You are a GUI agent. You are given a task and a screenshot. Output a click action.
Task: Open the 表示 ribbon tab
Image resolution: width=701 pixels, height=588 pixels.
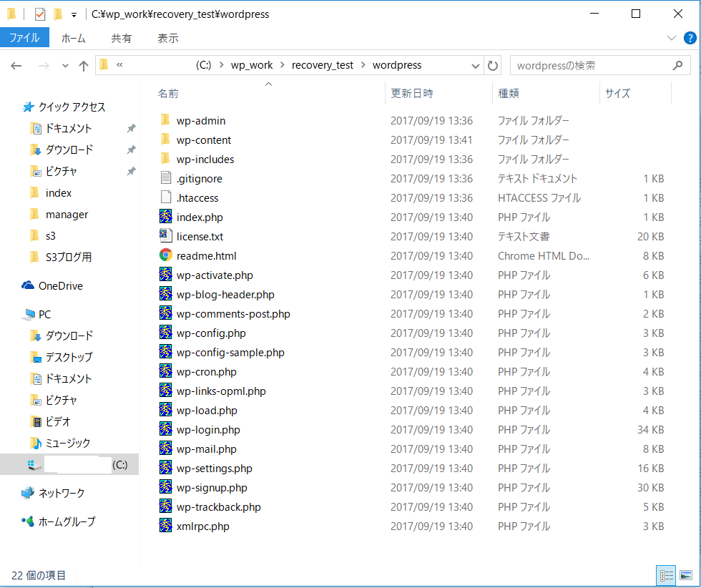tap(168, 39)
